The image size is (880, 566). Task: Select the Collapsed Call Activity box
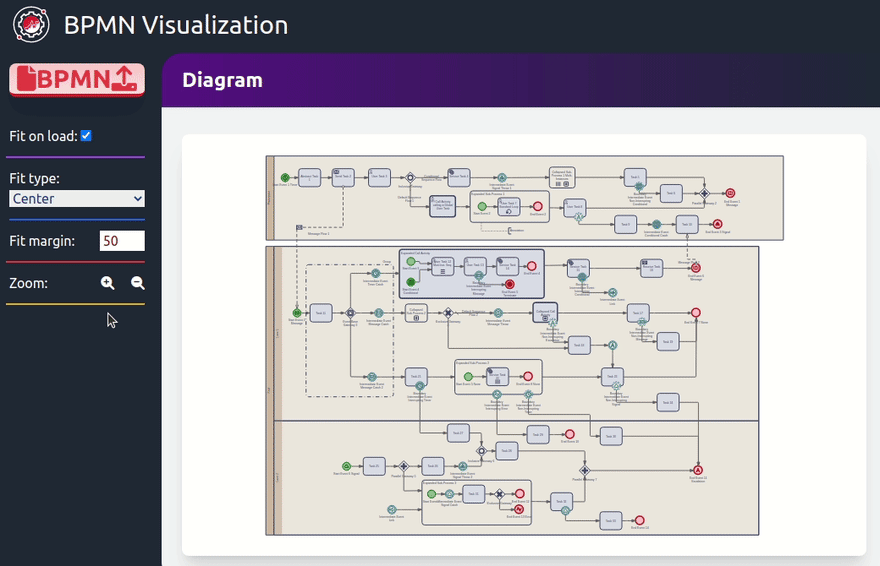pos(545,312)
